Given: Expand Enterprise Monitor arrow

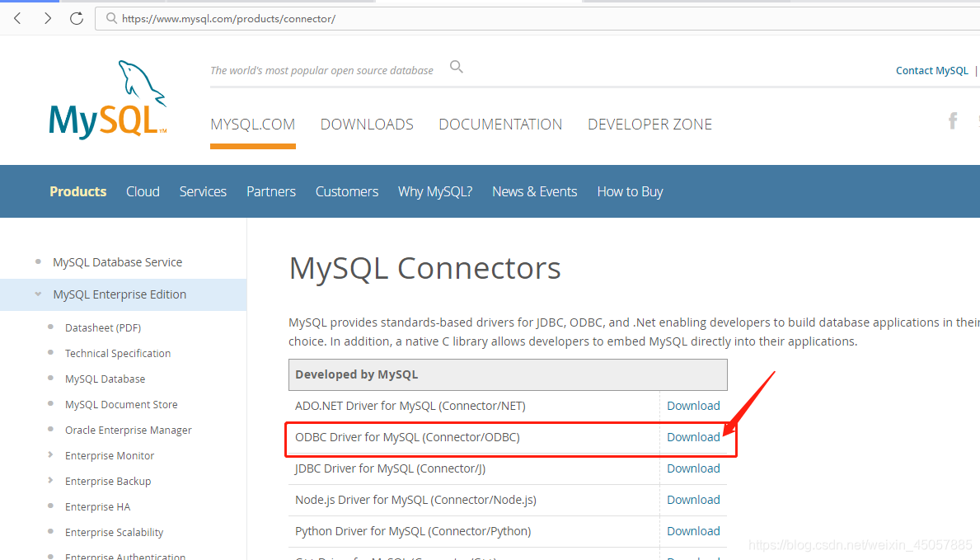Looking at the screenshot, I should click(x=50, y=455).
